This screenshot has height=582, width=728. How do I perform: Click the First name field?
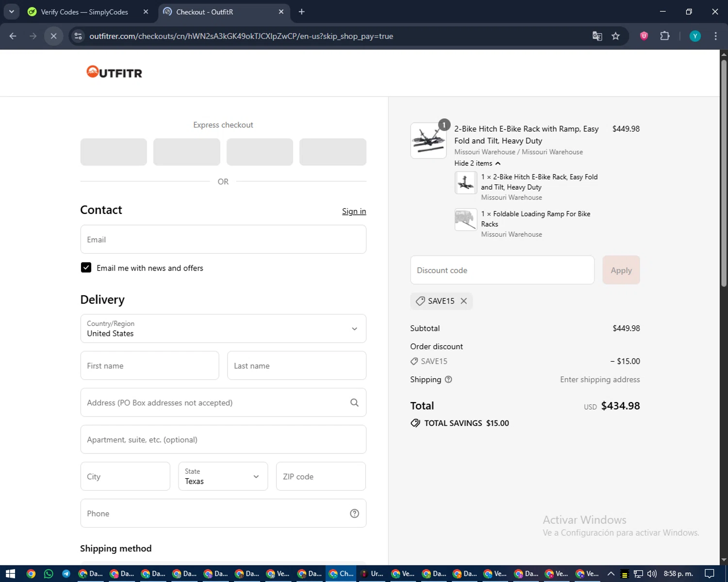pyautogui.click(x=149, y=366)
